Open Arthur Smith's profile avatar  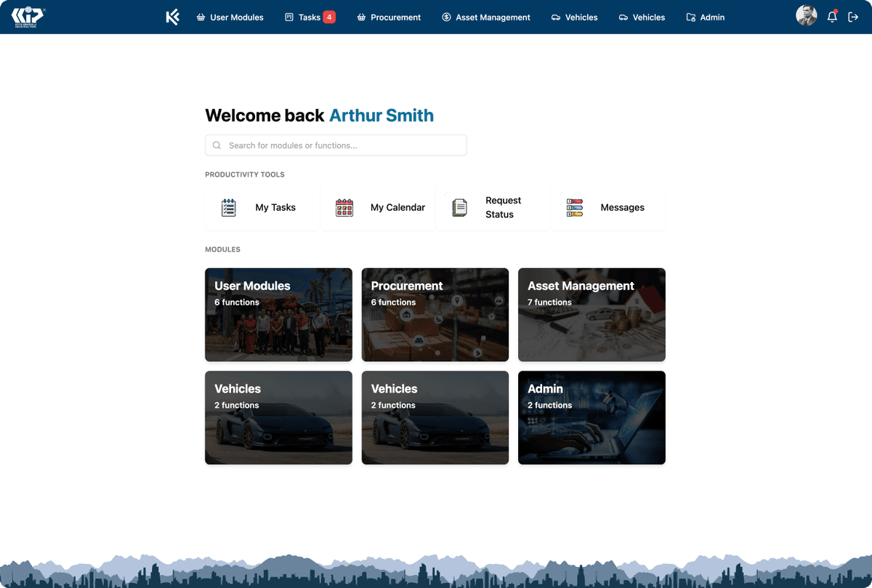(806, 16)
